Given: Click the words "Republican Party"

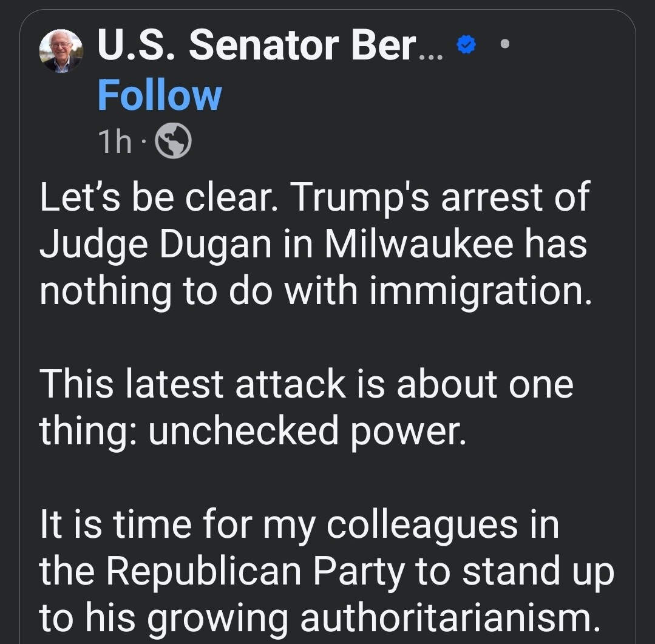Looking at the screenshot, I should click(x=255, y=572).
